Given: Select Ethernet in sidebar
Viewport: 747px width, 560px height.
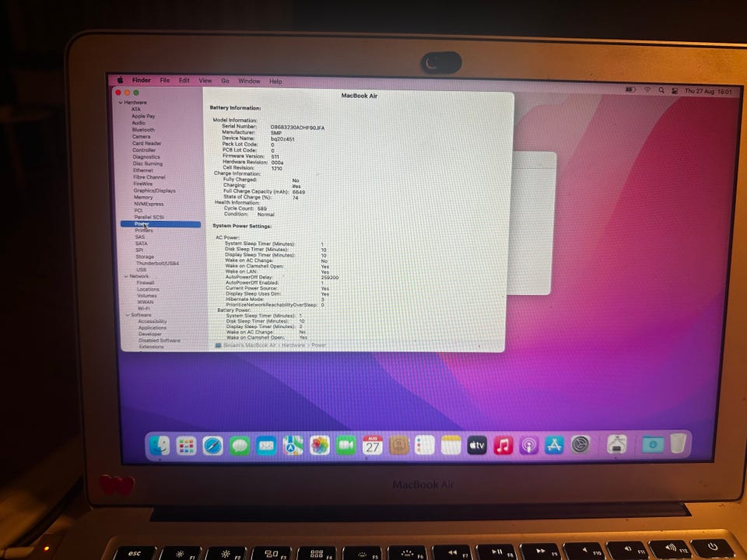Looking at the screenshot, I should point(143,170).
